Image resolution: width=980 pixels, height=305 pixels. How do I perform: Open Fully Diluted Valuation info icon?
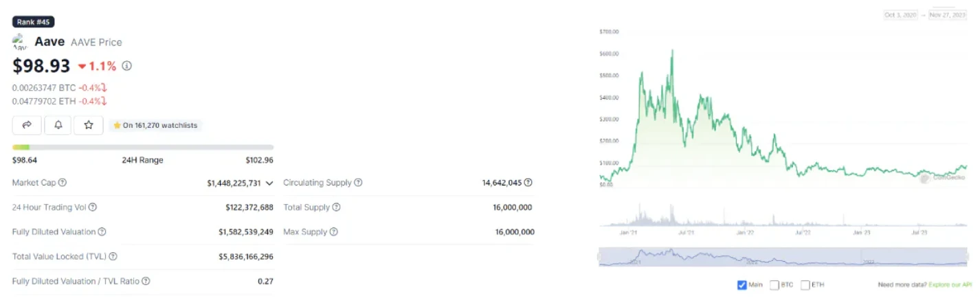click(102, 232)
